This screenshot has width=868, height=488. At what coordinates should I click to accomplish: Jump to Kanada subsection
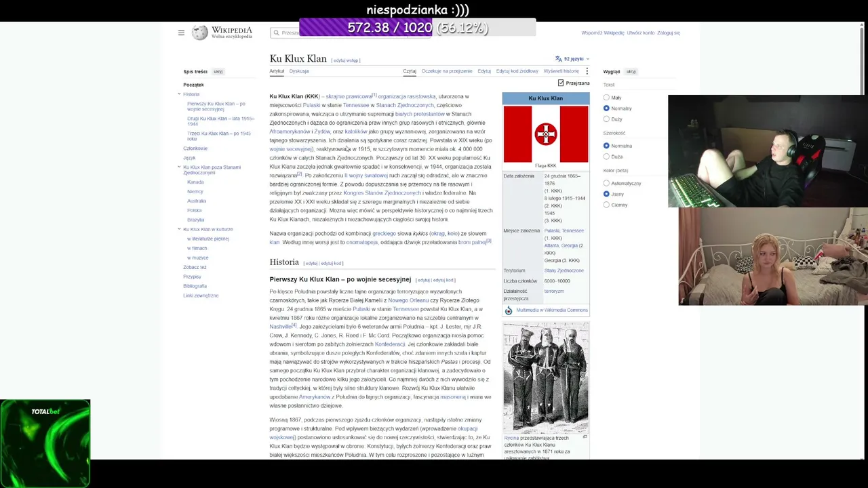(x=195, y=182)
